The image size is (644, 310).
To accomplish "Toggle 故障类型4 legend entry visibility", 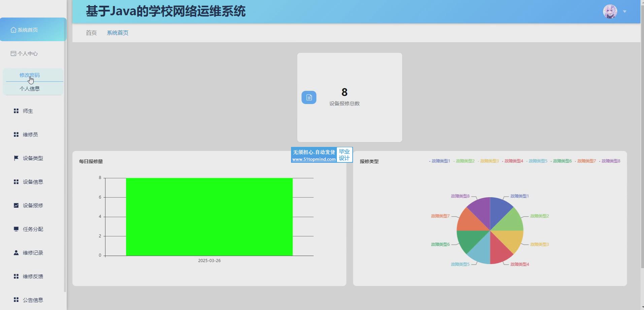I will point(513,161).
